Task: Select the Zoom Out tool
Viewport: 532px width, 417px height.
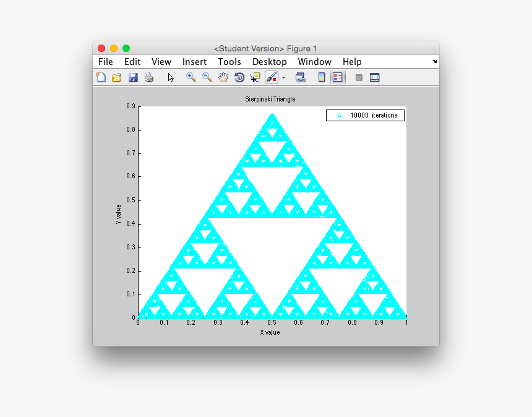Action: click(207, 77)
